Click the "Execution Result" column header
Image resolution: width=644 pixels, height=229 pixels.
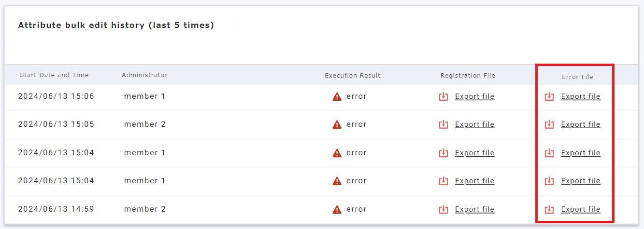point(353,76)
